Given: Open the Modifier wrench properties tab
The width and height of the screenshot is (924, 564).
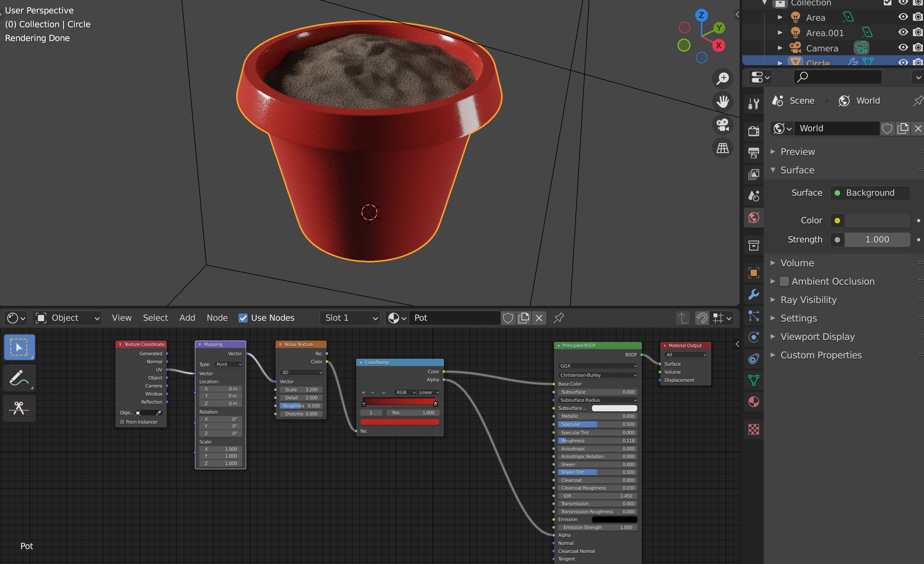Looking at the screenshot, I should click(754, 294).
